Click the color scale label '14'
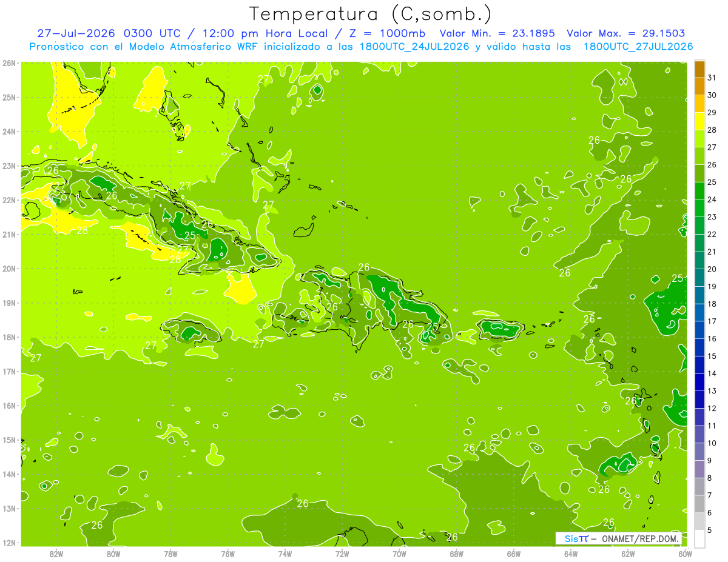 coord(712,373)
